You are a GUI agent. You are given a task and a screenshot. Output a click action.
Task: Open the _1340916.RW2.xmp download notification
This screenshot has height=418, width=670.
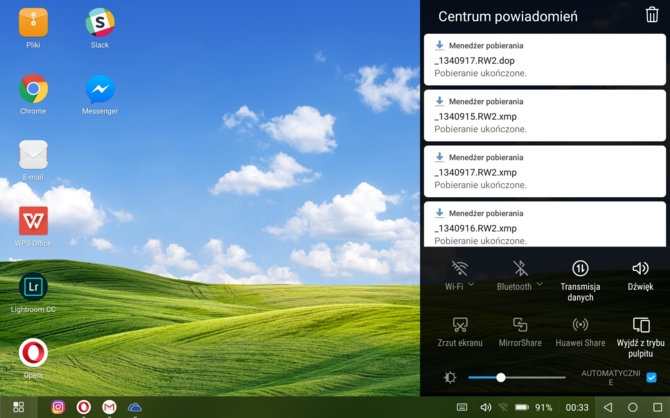pos(545,224)
